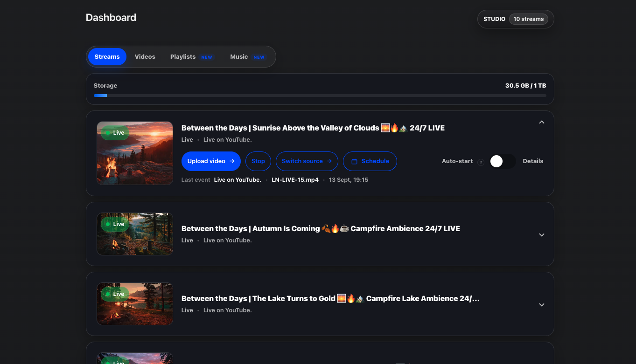This screenshot has width=636, height=364.
Task: Click the Sunrise Above the Valley stream title
Action: [313, 128]
